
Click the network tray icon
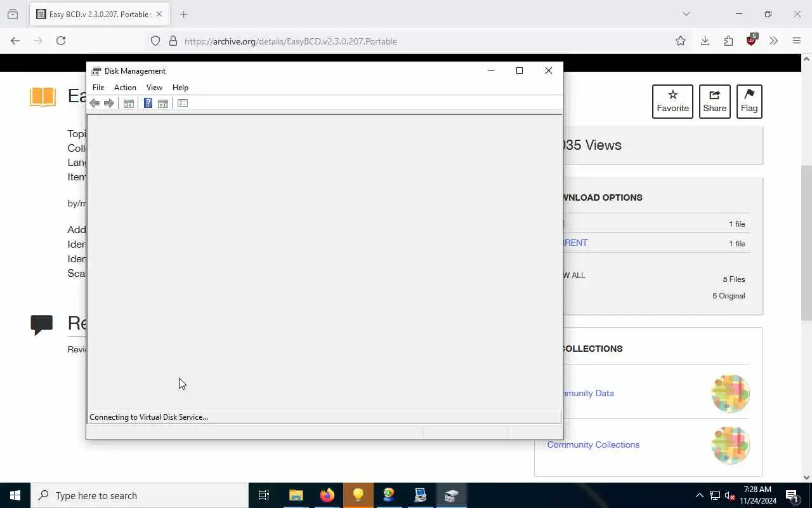click(x=715, y=495)
